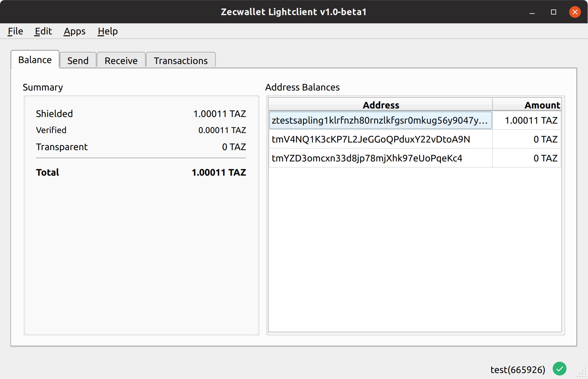Sort by the Amount column header
Screen dimensions: 588x379
pos(527,105)
